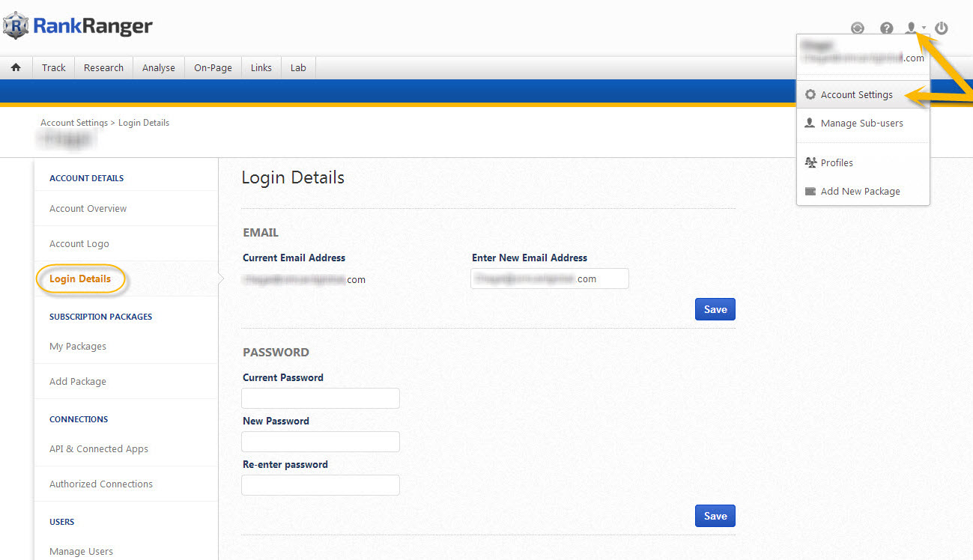Open the help question mark icon
Viewport: 973px width, 560px height.
pos(887,28)
